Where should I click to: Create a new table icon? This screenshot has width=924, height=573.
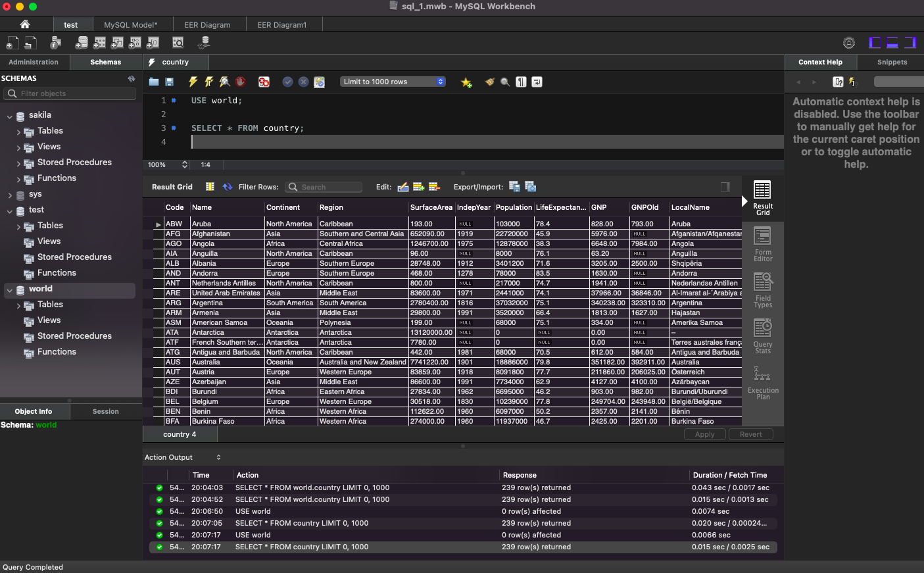tap(99, 43)
